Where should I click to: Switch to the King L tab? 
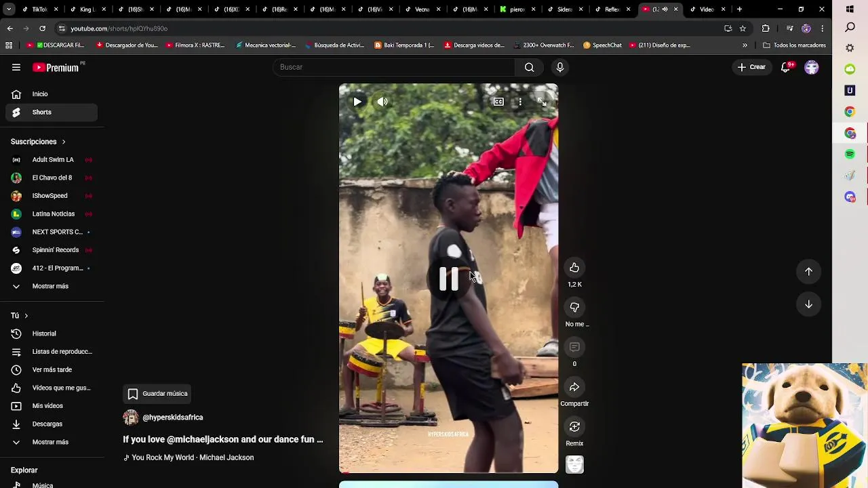point(88,9)
